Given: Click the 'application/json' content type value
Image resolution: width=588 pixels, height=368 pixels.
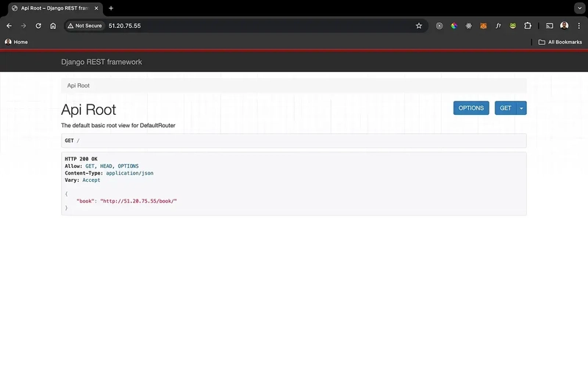Looking at the screenshot, I should [x=130, y=174].
